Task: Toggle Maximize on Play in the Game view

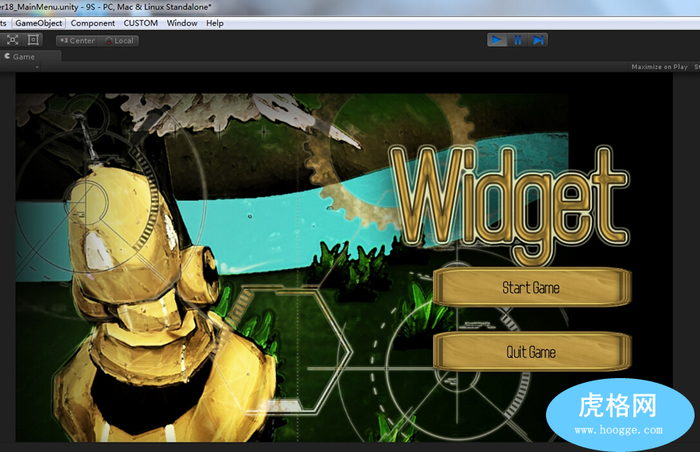Action: click(x=659, y=67)
